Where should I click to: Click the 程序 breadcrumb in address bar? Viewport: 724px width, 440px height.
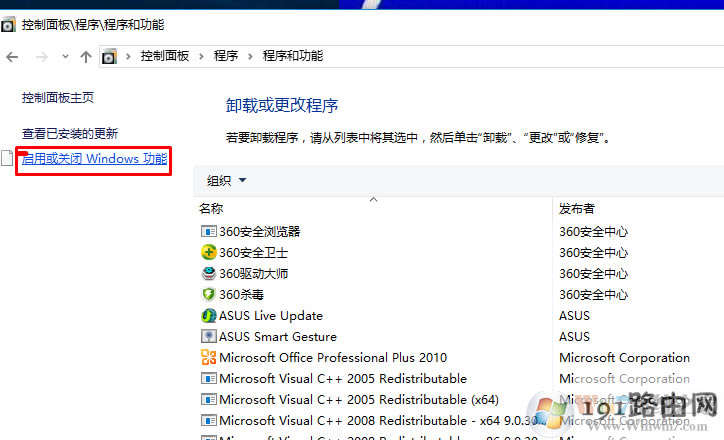225,57
